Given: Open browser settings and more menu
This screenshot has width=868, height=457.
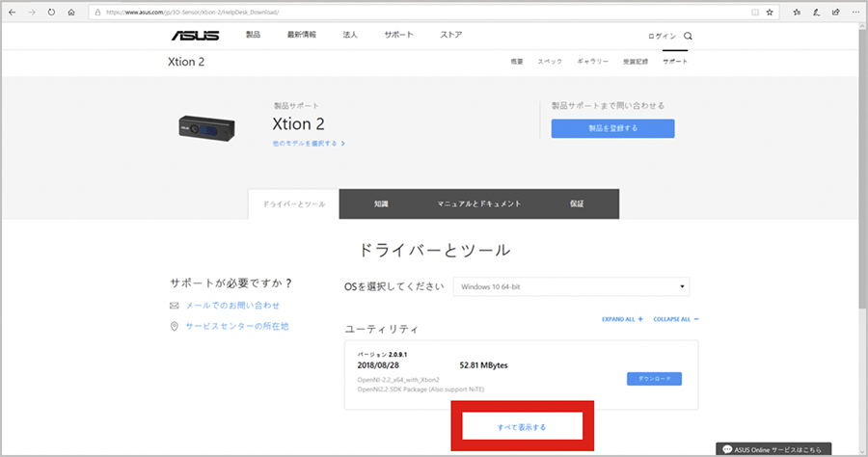Looking at the screenshot, I should [855, 13].
